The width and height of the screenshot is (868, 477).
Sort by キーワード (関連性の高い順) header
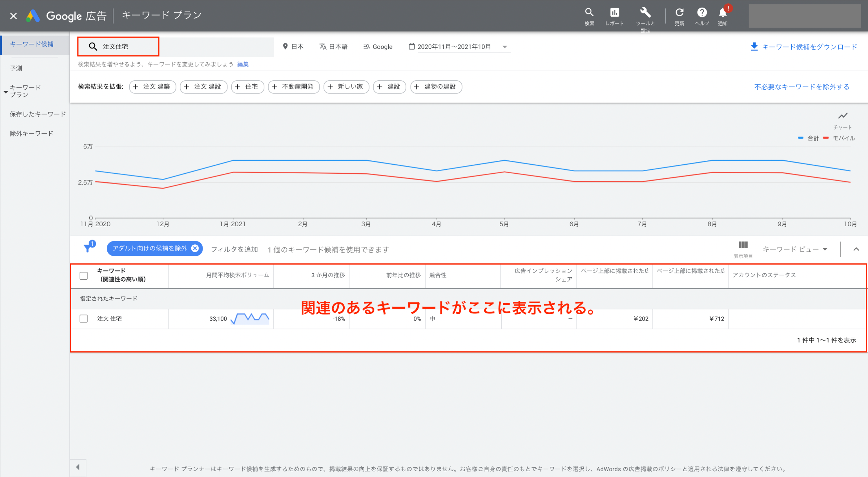121,275
